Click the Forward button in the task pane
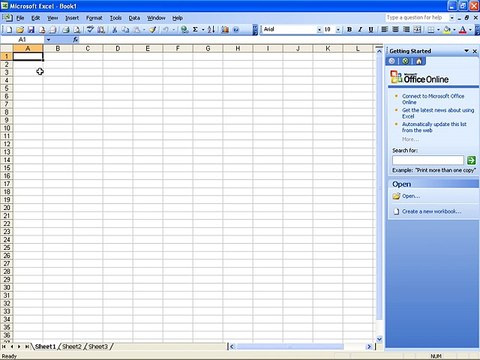The width and height of the screenshot is (480, 360). tap(405, 61)
